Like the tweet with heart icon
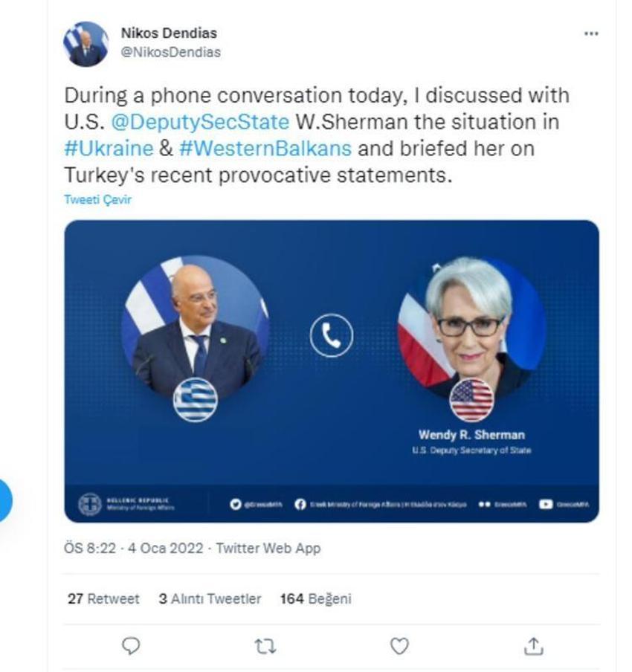The height and width of the screenshot is (672, 632). coord(399,646)
